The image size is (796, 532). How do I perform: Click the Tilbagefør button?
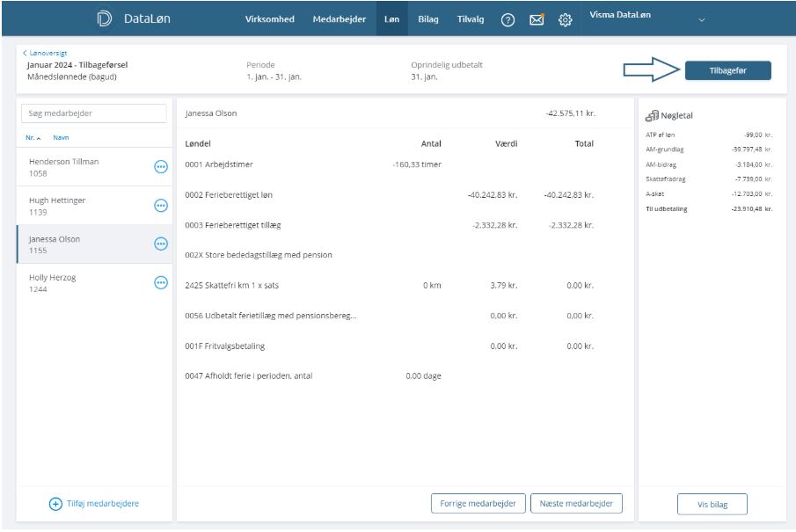coord(728,70)
